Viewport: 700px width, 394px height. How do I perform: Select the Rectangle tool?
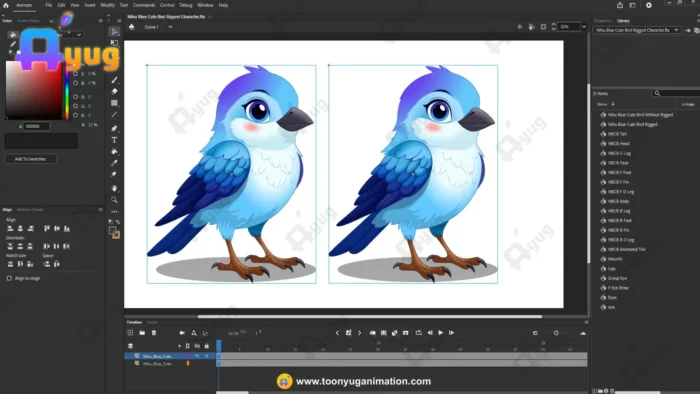pyautogui.click(x=114, y=103)
